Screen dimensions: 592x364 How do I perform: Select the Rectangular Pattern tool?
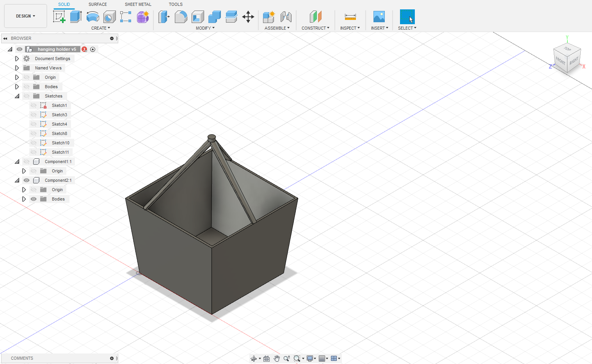[x=126, y=17]
